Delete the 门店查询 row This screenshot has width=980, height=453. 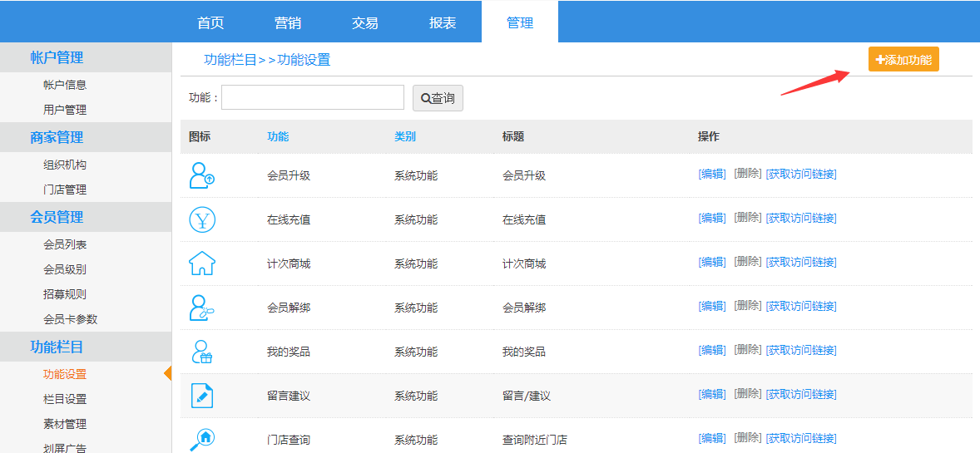(748, 437)
